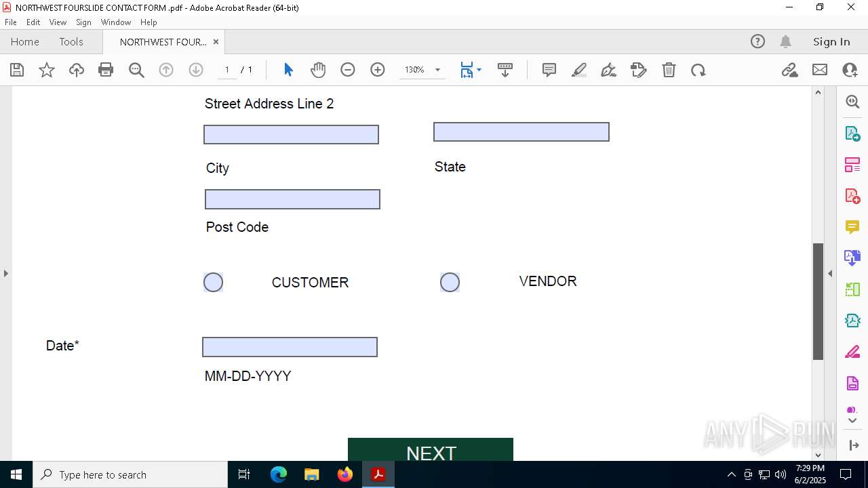
Task: Click the Post Code input field
Action: click(x=292, y=199)
